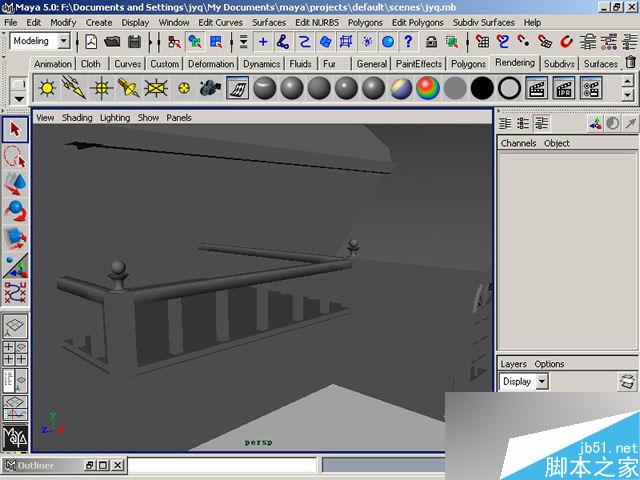Image resolution: width=640 pixels, height=480 pixels.
Task: Expand the selection mask menu arrow
Action: click(x=244, y=42)
